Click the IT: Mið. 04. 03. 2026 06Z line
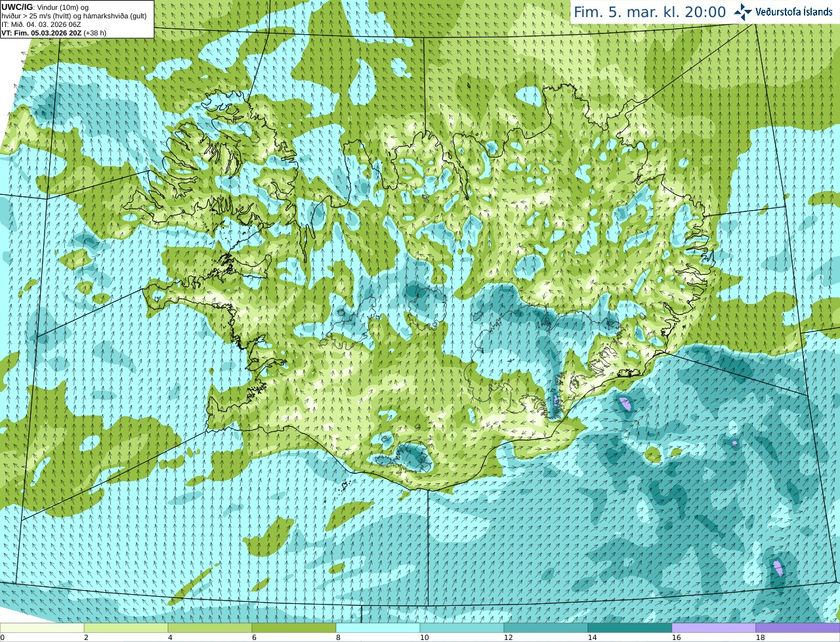 (x=41, y=24)
